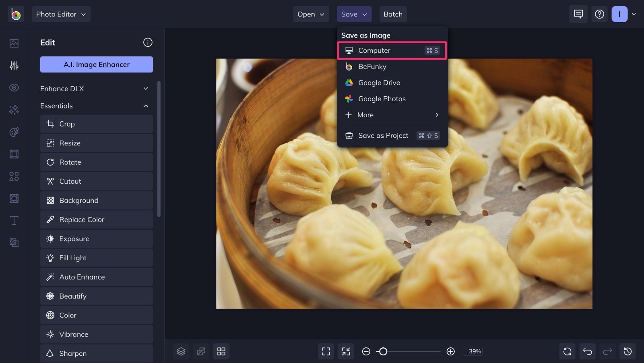Image resolution: width=644 pixels, height=363 pixels.
Task: Click the A.I. Image Enhancer button
Action: (x=97, y=64)
